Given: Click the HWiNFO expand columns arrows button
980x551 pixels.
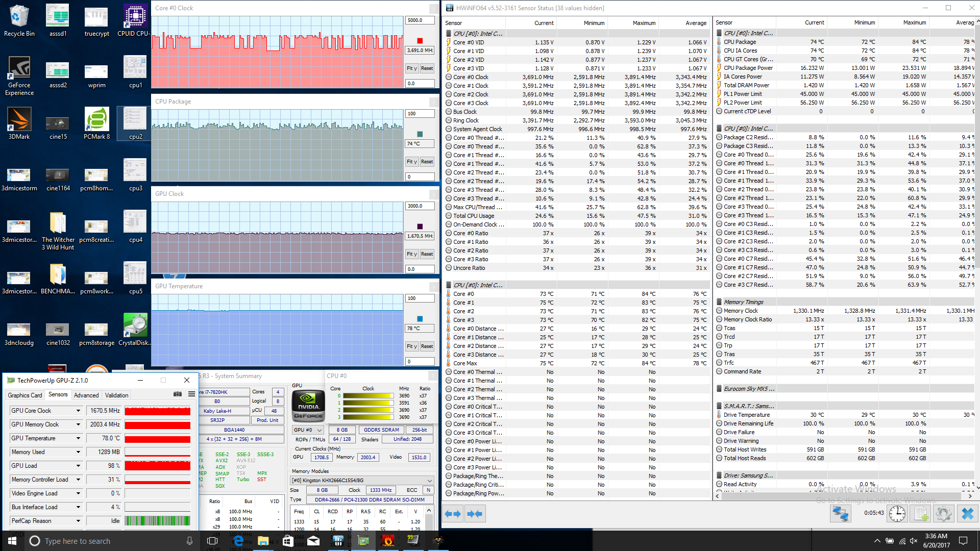Looking at the screenshot, I should [453, 514].
